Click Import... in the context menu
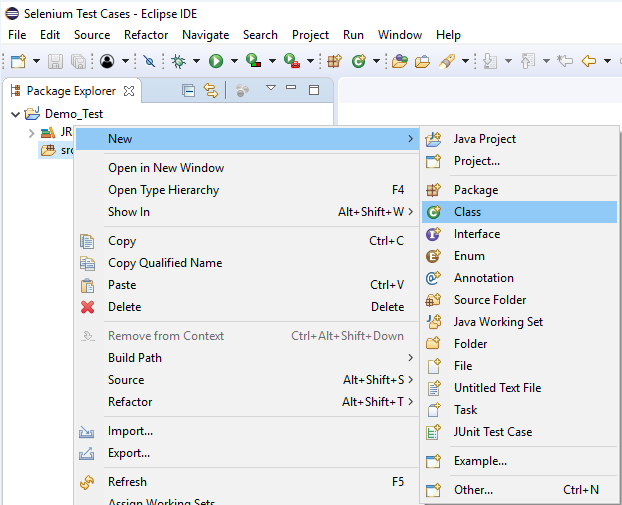 pyautogui.click(x=130, y=431)
